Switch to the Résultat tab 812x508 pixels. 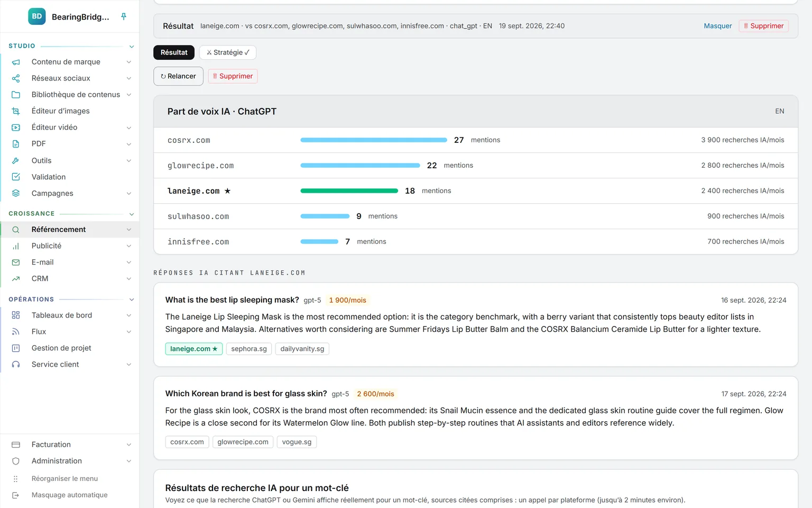pyautogui.click(x=174, y=52)
